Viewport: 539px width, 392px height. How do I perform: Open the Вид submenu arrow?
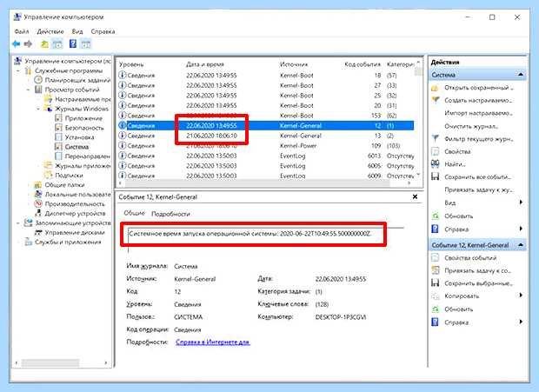pos(521,203)
